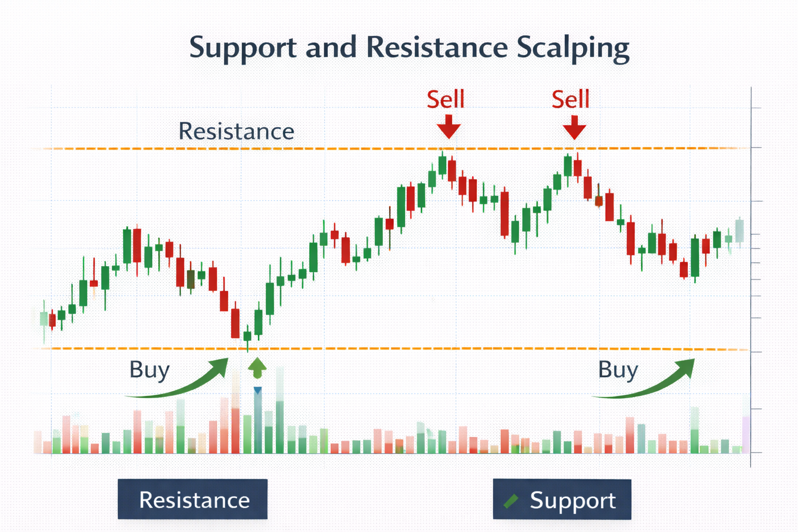Click the vertical price axis on the right
798x532 pixels.
click(x=751, y=275)
